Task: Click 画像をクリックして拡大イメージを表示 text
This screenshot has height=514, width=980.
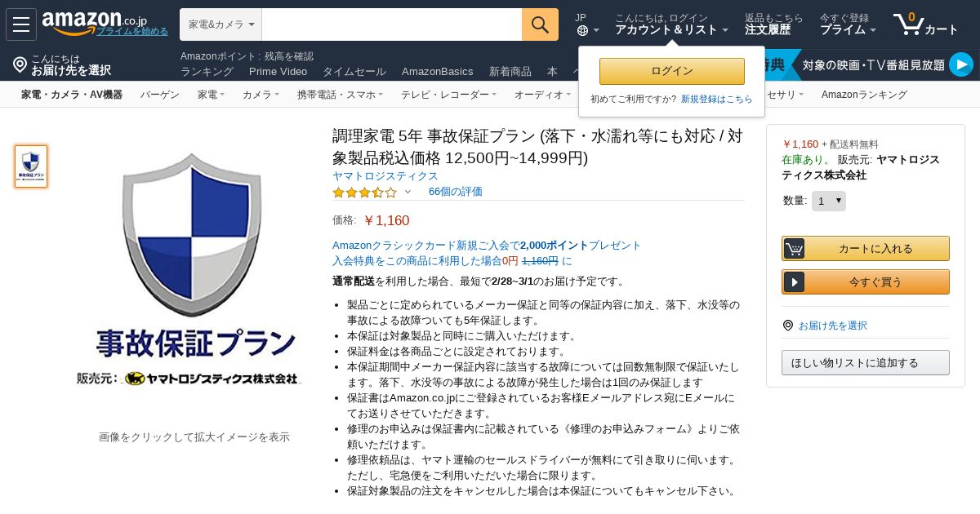Action: pyautogui.click(x=194, y=436)
